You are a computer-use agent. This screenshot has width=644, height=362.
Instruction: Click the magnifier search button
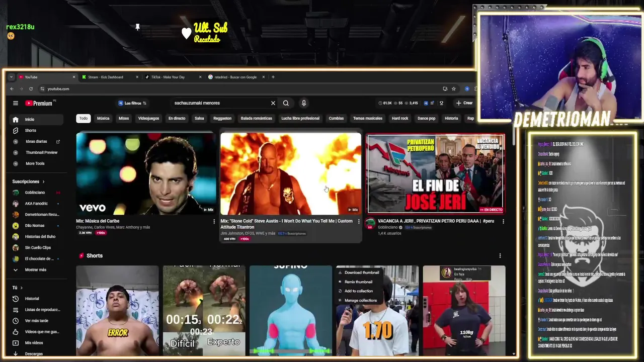(286, 103)
